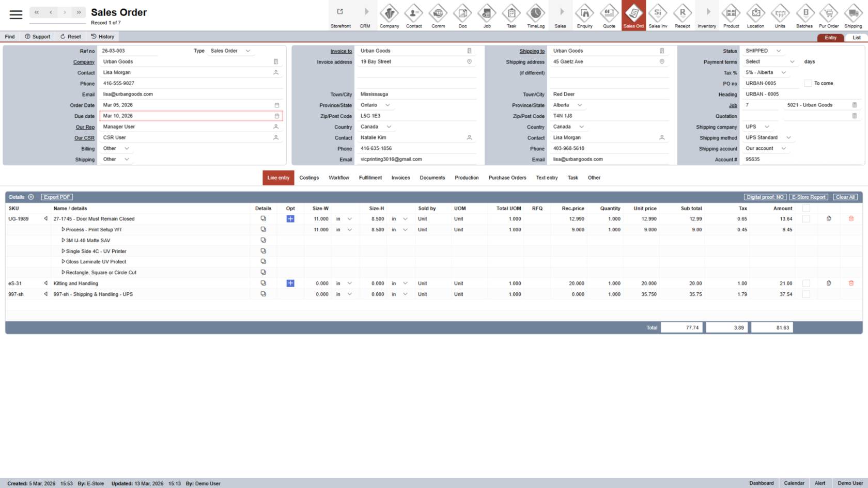Expand the Shipping company UPS dropdown
The width and height of the screenshot is (868, 488).
[767, 127]
